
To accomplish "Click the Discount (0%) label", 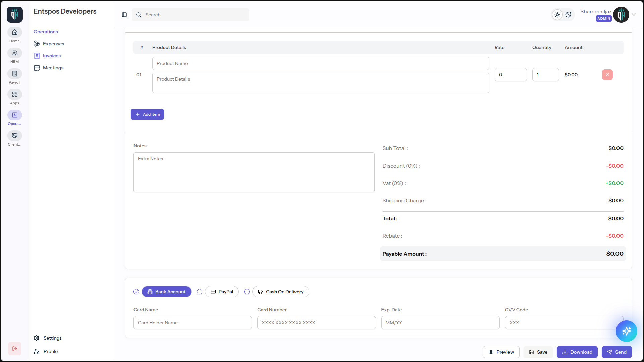I will (401, 166).
